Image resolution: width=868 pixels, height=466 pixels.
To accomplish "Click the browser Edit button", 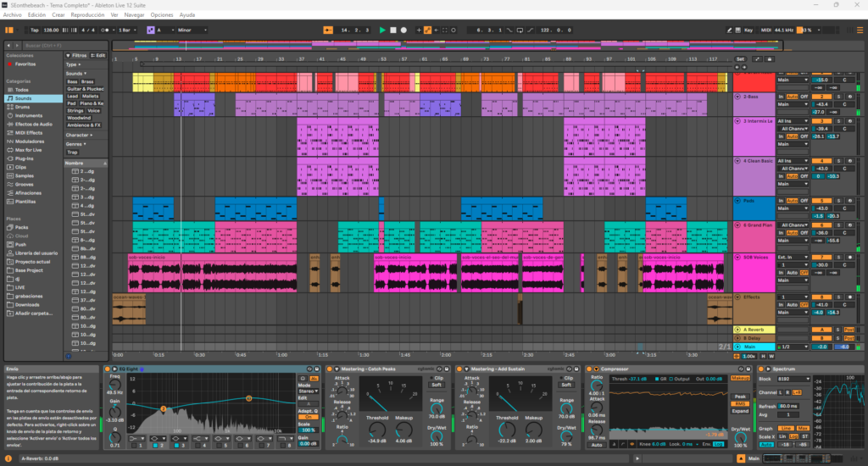I will tap(98, 55).
